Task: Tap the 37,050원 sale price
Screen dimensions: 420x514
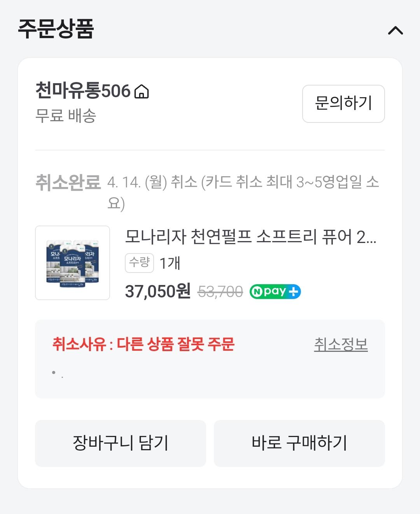Action: [157, 291]
